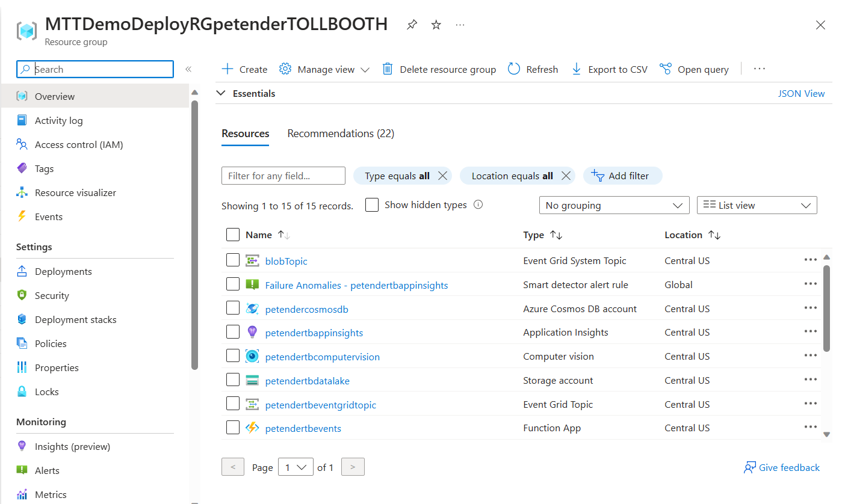Click the Failure Anomalies alert rule icon
The width and height of the screenshot is (845, 504).
[252, 285]
